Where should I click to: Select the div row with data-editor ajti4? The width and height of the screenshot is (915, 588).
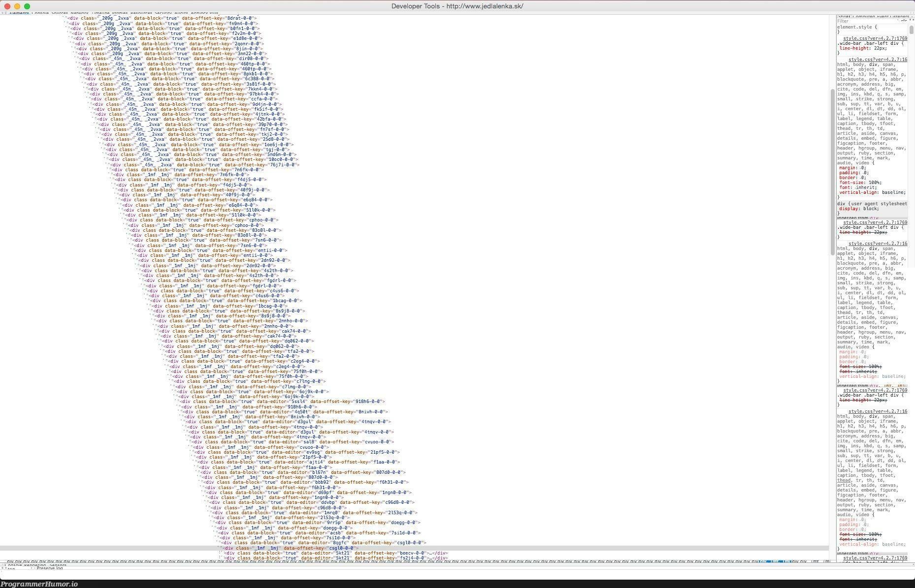(299, 462)
